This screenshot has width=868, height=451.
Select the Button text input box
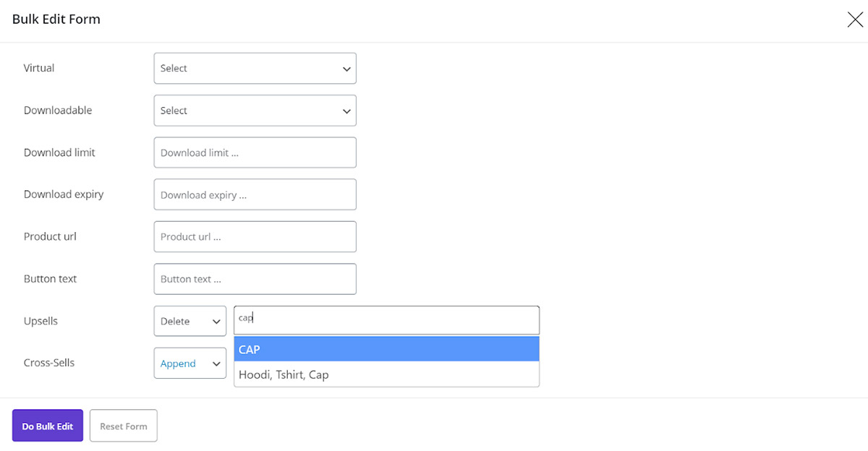click(x=255, y=279)
